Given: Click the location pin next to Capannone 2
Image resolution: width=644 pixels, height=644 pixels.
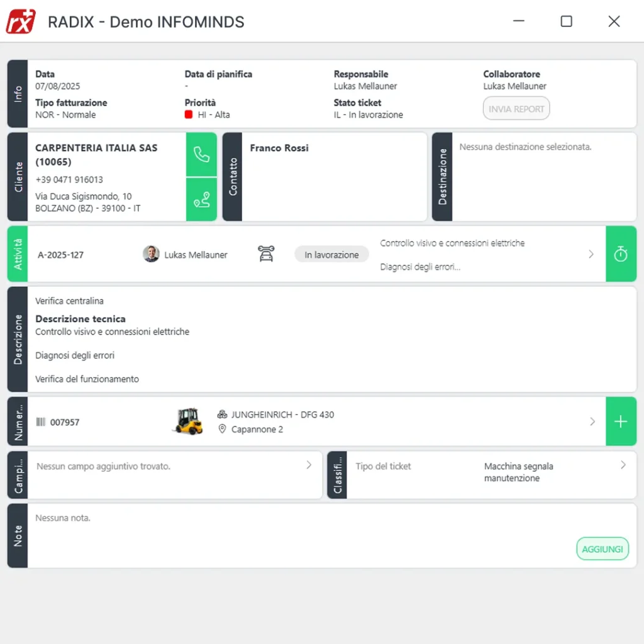Looking at the screenshot, I should click(222, 429).
